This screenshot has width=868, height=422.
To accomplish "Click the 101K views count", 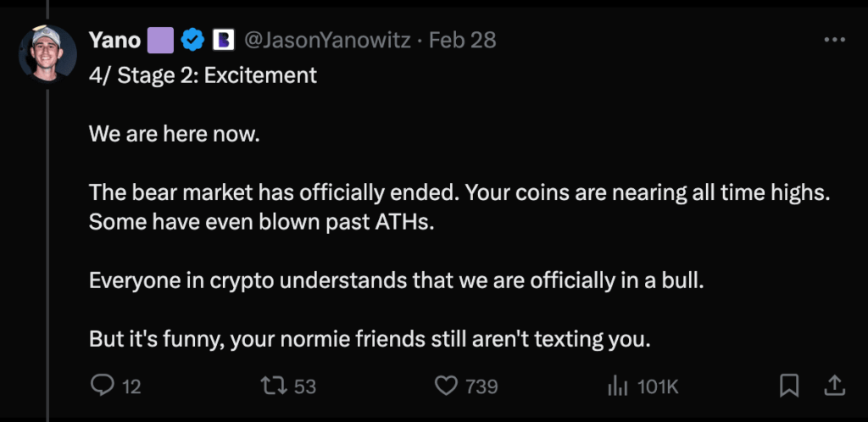I will 658,387.
